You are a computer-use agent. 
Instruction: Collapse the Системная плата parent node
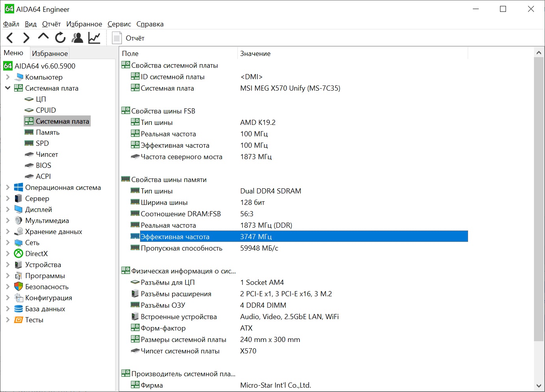click(7, 88)
